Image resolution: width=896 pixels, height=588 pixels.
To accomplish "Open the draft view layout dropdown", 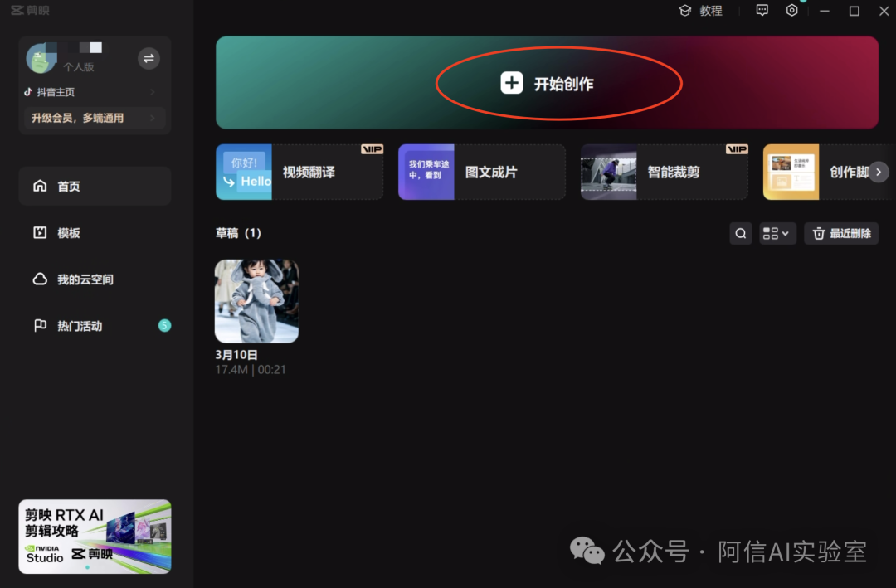I will click(777, 233).
